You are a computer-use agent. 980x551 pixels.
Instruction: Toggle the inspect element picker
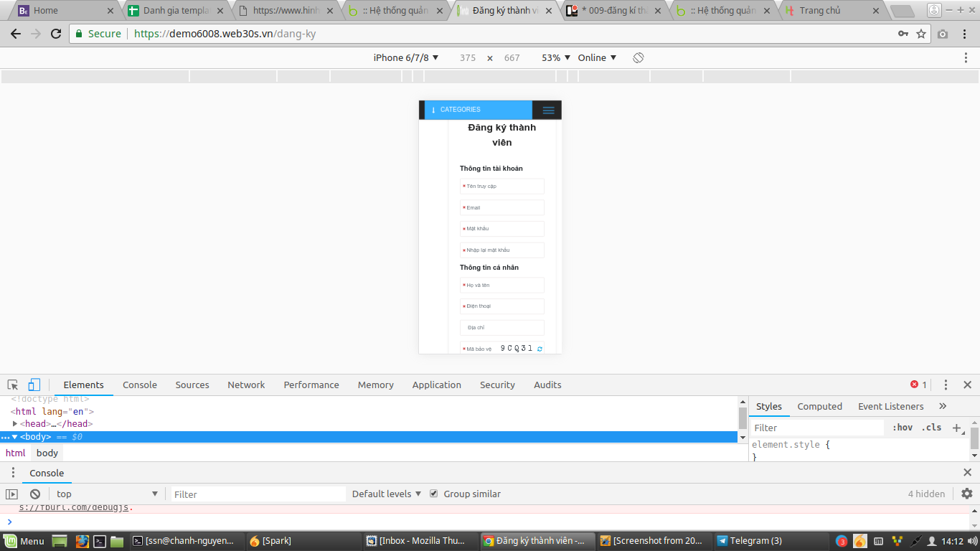pyautogui.click(x=13, y=385)
